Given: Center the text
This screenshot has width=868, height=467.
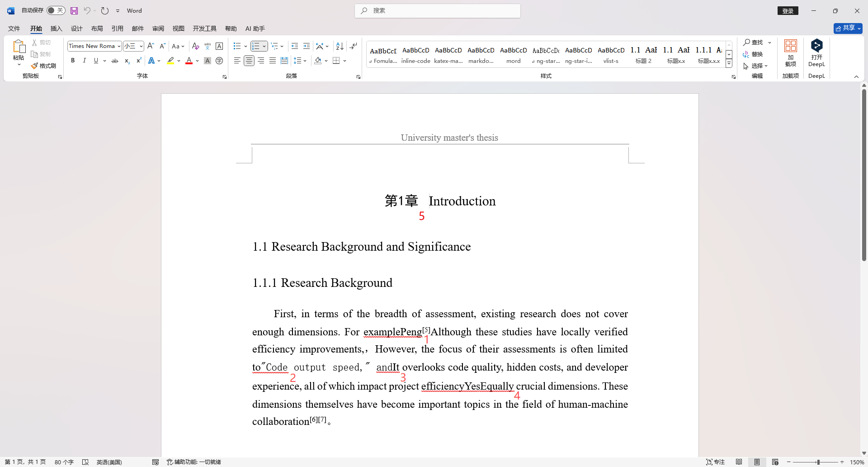Looking at the screenshot, I should click(249, 61).
